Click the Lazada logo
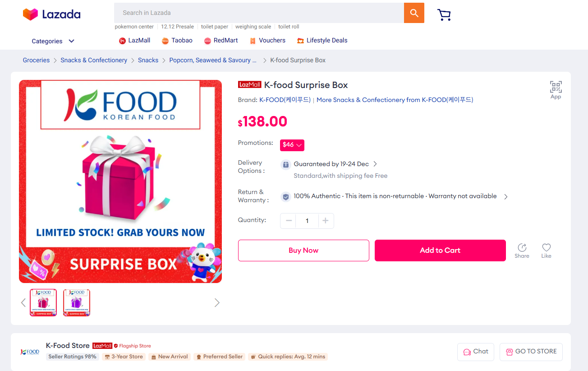 tap(51, 14)
